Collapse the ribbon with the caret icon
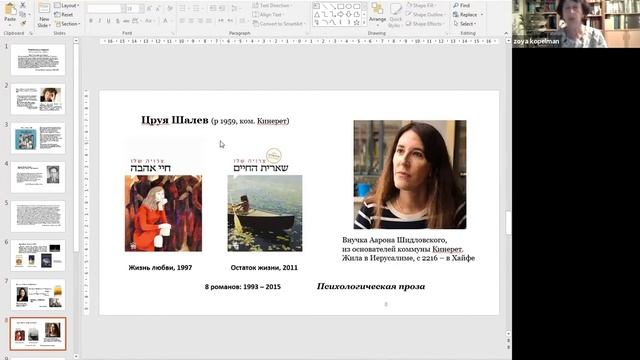 click(506, 33)
